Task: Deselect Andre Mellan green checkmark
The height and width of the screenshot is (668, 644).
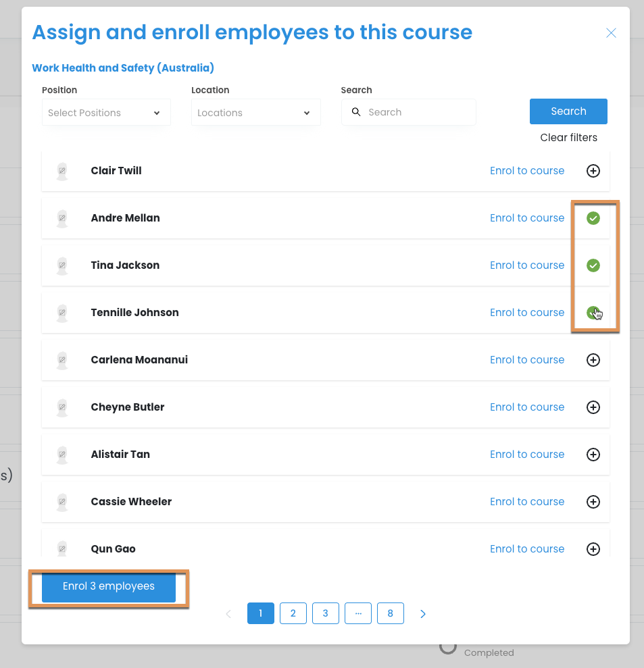Action: [x=593, y=218]
